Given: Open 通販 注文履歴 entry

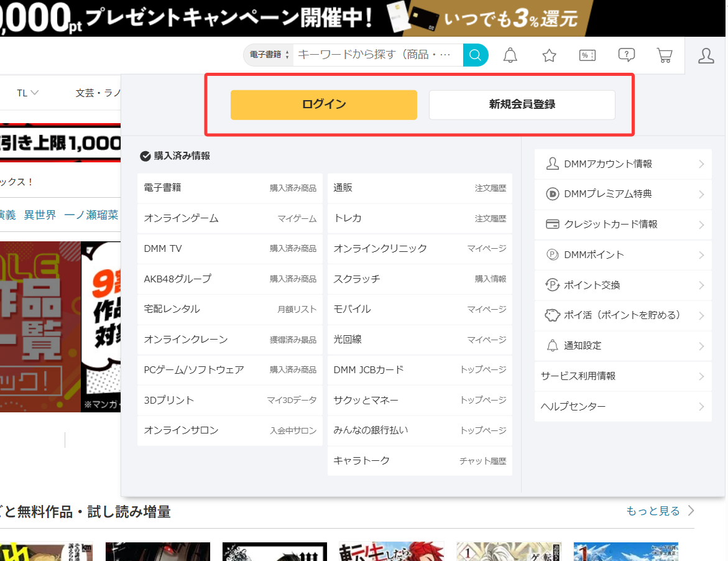Looking at the screenshot, I should pos(420,188).
